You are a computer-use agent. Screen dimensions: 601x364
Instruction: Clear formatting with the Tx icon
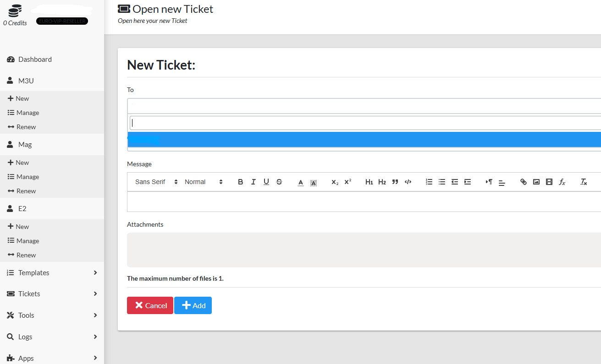coord(584,182)
